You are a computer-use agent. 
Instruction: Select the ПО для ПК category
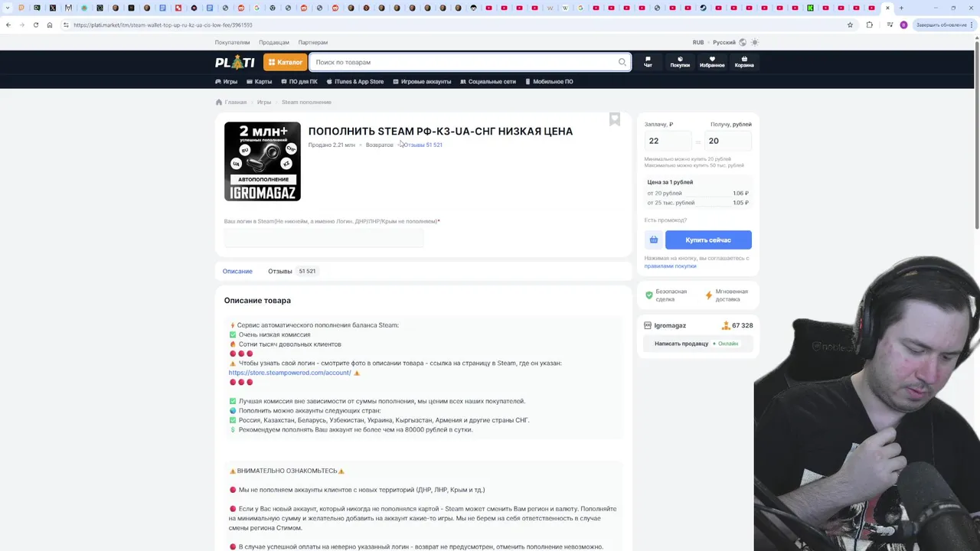pos(299,81)
